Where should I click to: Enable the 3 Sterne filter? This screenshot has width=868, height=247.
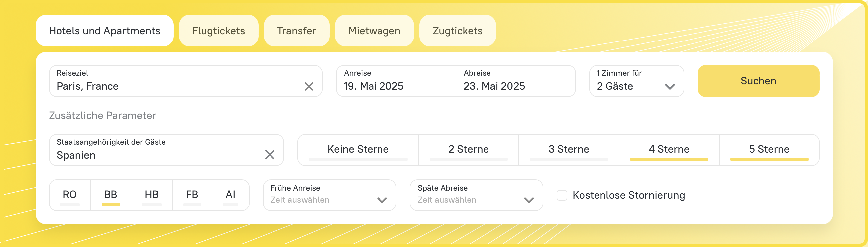(x=569, y=150)
